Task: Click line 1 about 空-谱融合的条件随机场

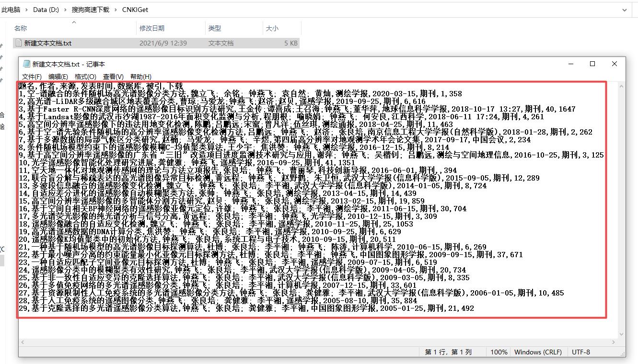Action: click(240, 94)
